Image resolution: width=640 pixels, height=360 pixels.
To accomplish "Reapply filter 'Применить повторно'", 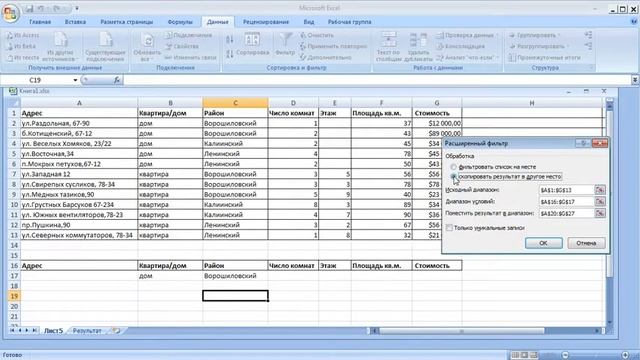I will pos(333,47).
